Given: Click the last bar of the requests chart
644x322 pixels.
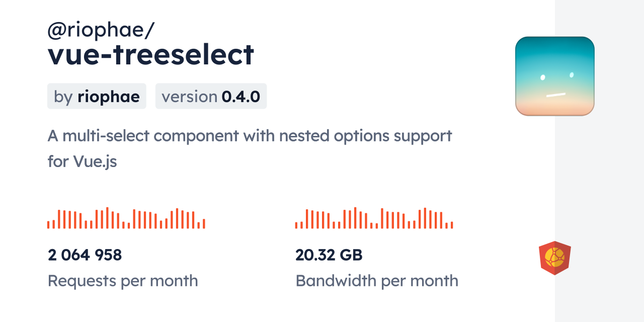Looking at the screenshot, I should click(204, 224).
